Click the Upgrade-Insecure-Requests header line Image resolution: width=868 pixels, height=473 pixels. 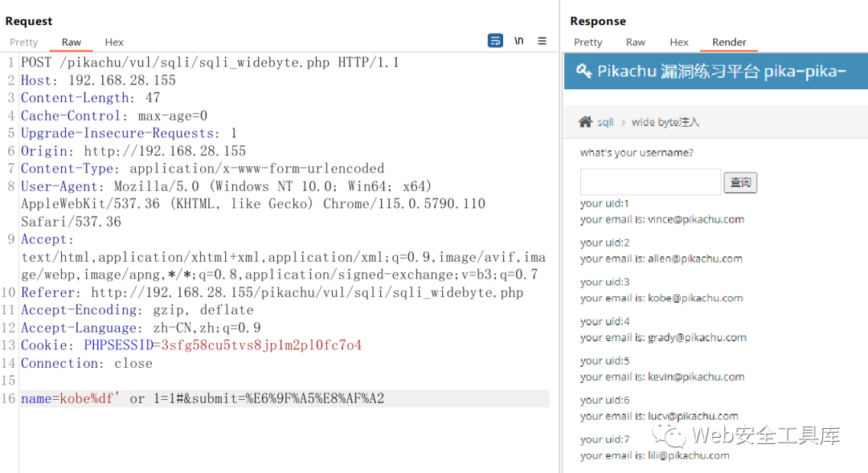(129, 133)
